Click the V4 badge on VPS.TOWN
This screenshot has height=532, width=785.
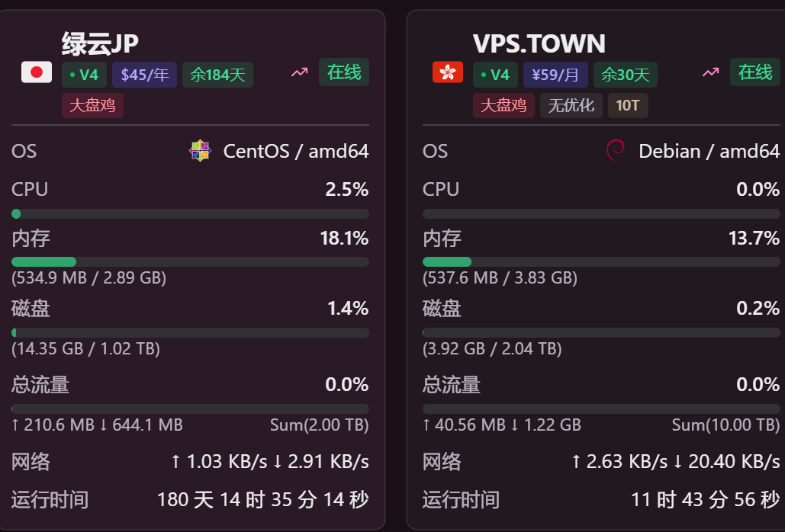pos(495,75)
